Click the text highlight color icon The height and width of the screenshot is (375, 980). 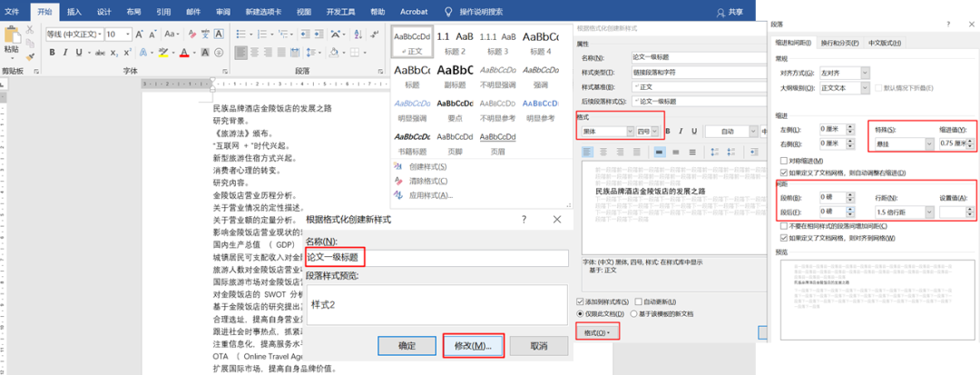(x=163, y=53)
